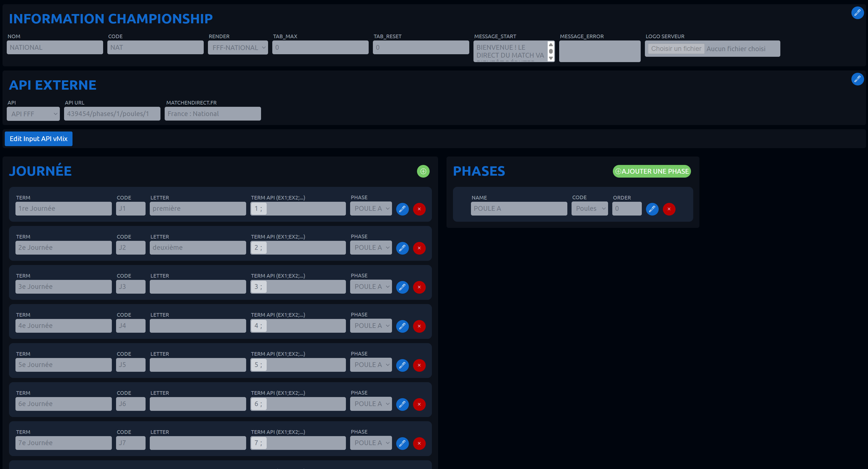Delete the 5e Journée row

coord(419,365)
